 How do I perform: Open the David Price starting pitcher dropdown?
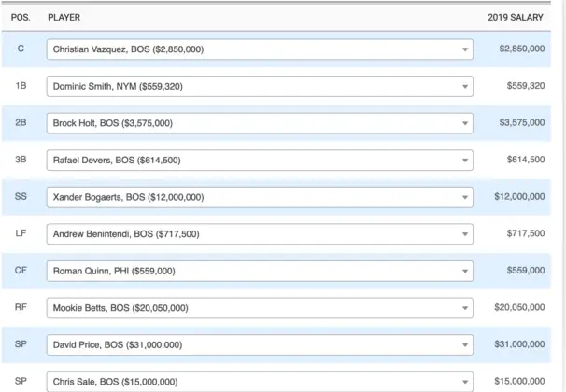[260, 345]
